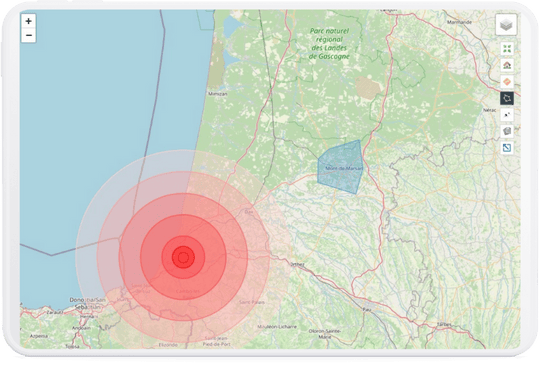Screen dimensions: 540x366
Task: Click the Oloron-Sainte-Marie town label
Action: pos(325,334)
